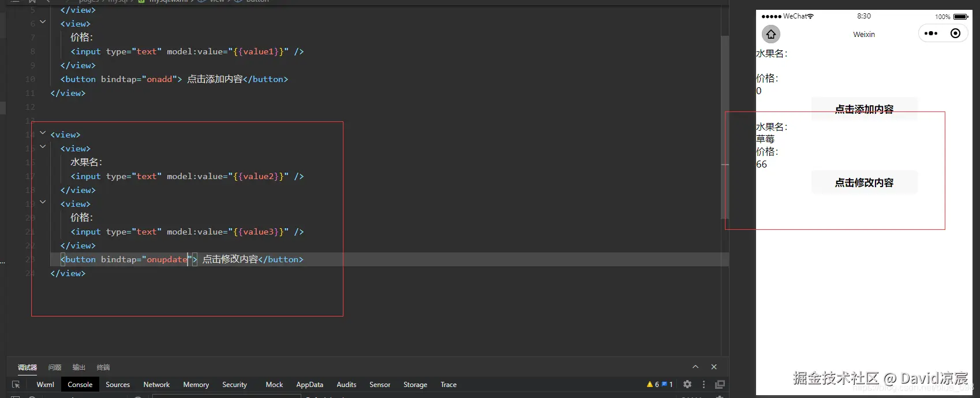Click the WiFi signal icon in simulator
The height and width of the screenshot is (398, 980).
pyautogui.click(x=810, y=16)
